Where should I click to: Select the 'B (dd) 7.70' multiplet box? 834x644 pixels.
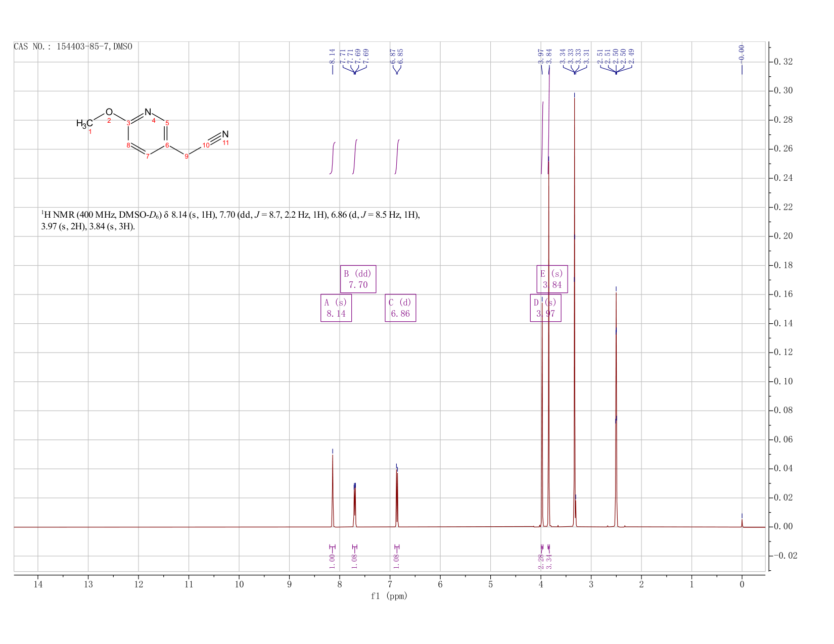coord(358,279)
